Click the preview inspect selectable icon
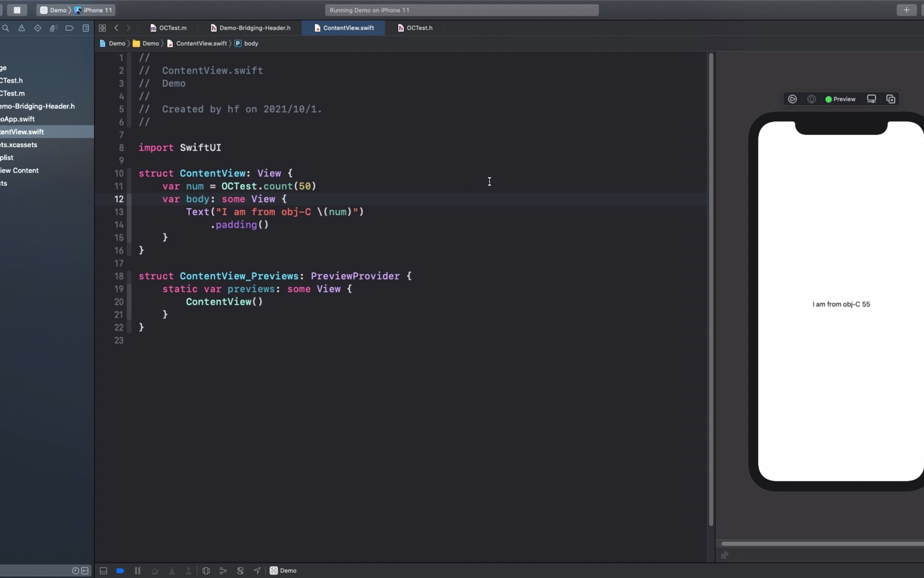This screenshot has width=924, height=578. point(812,99)
